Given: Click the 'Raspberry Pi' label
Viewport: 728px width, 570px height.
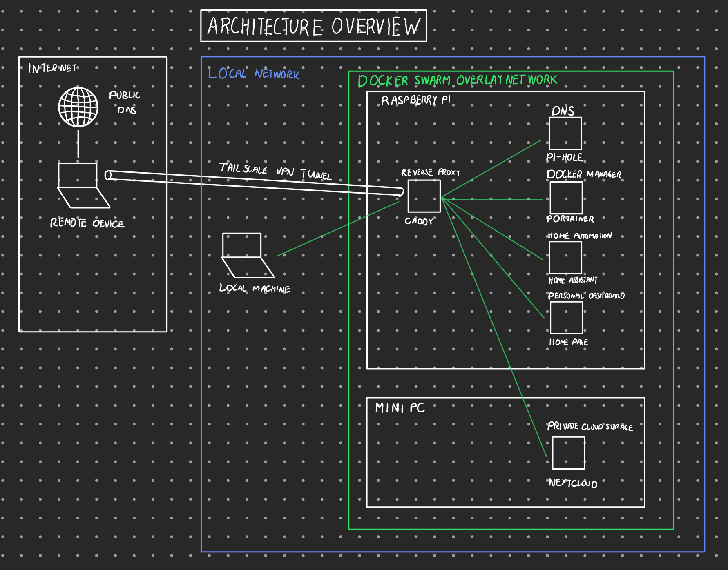Looking at the screenshot, I should click(x=415, y=100).
